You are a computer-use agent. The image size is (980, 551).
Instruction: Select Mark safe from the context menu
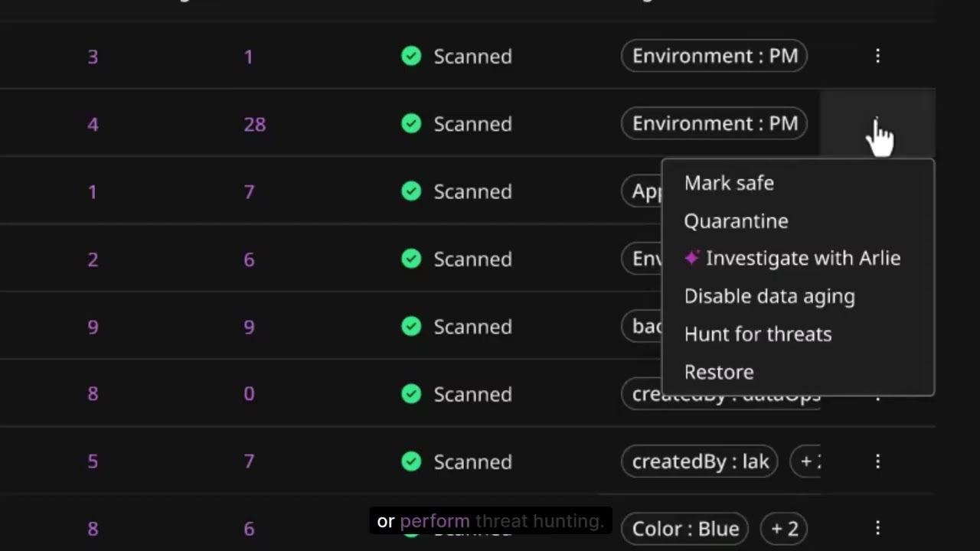(x=729, y=183)
